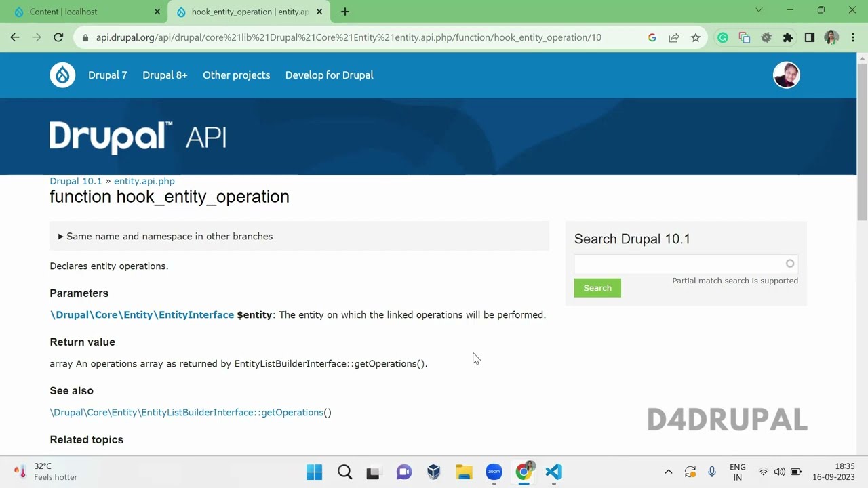Viewport: 868px width, 488px height.
Task: Open VirtualBox from the taskbar
Action: tap(434, 472)
